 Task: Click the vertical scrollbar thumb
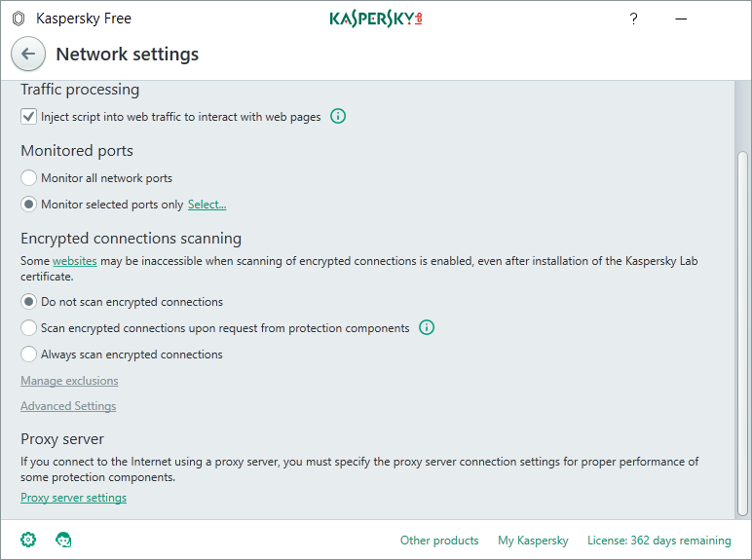point(742,334)
